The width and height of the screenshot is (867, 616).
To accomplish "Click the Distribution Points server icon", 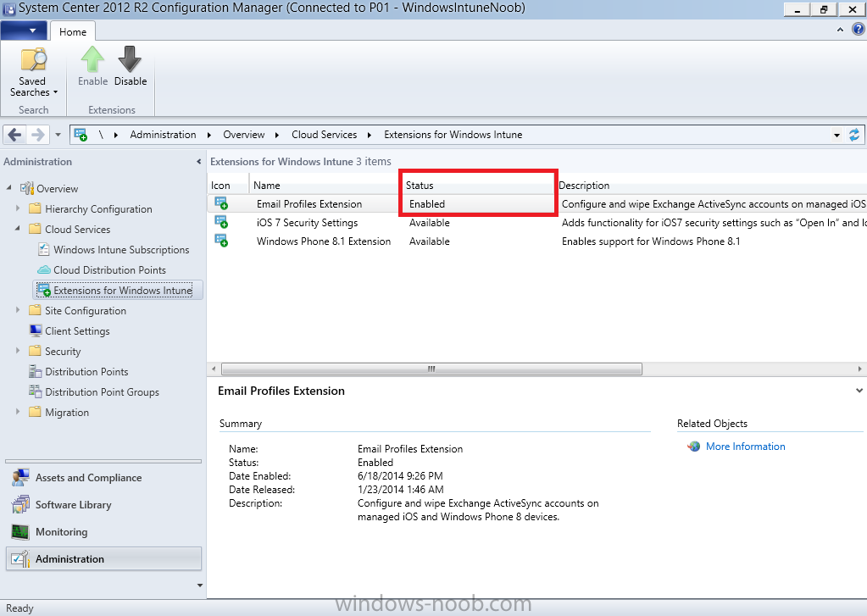I will 36,371.
